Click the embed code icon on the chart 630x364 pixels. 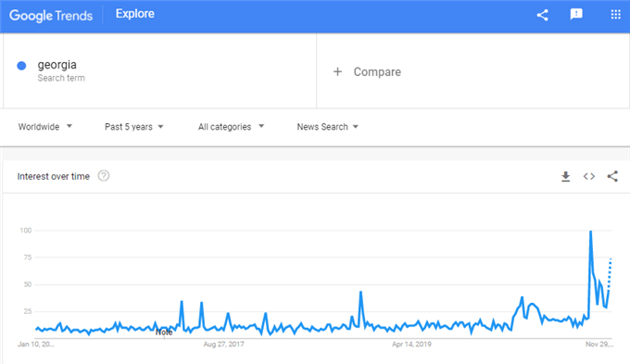(589, 176)
